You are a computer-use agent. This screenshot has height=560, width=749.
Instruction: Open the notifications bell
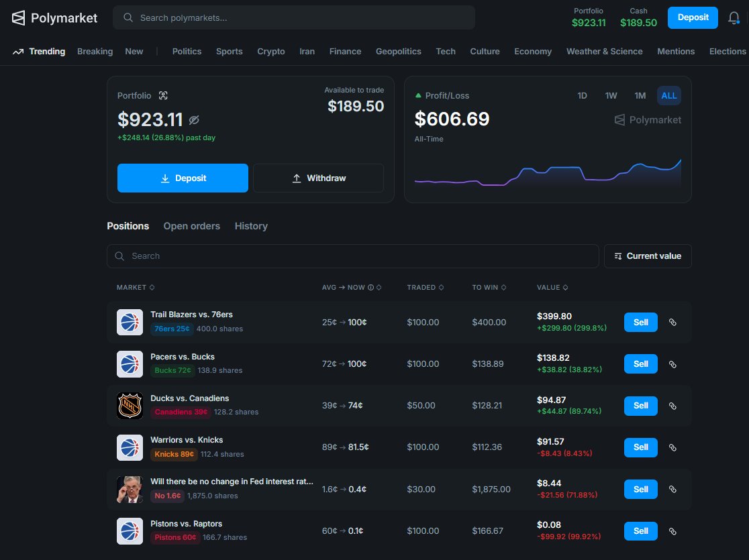click(734, 18)
